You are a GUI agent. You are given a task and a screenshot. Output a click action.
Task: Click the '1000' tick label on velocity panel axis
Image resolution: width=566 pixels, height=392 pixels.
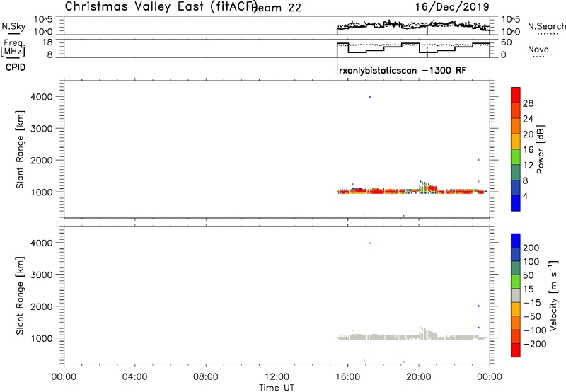tap(41, 338)
